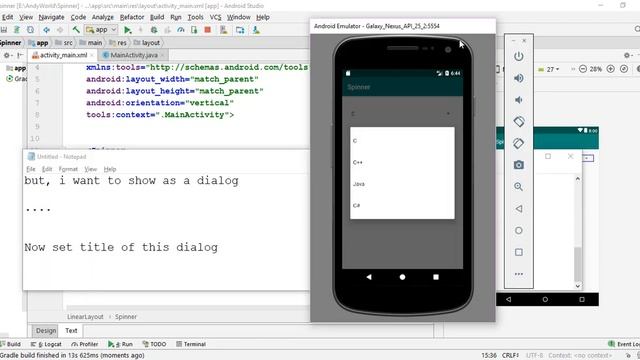Image resolution: width=640 pixels, height=360 pixels.
Task: Select C# in the spinner list
Action: tap(402, 206)
